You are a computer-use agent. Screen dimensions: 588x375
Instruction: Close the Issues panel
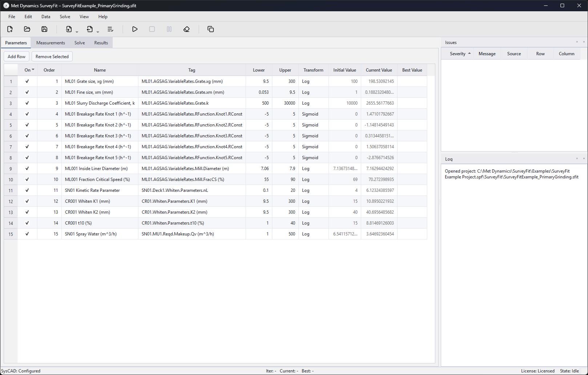pos(584,42)
